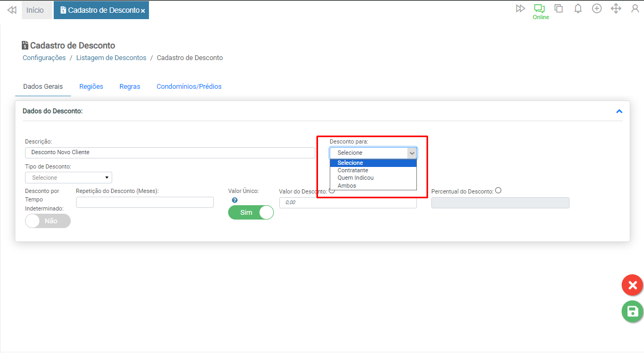Click the help question mark under Valor Único

tap(235, 200)
